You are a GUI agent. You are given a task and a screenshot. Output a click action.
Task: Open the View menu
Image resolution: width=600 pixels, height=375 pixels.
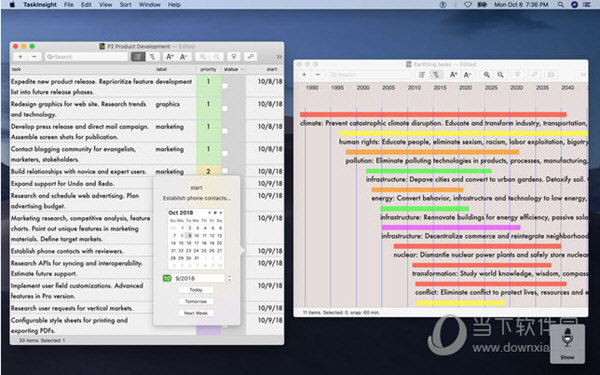(x=106, y=5)
